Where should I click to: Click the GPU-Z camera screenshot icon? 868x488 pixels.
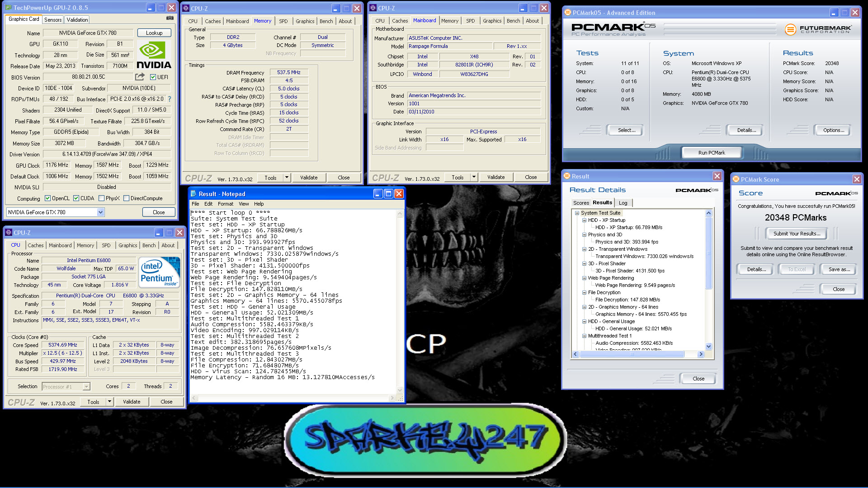170,18
